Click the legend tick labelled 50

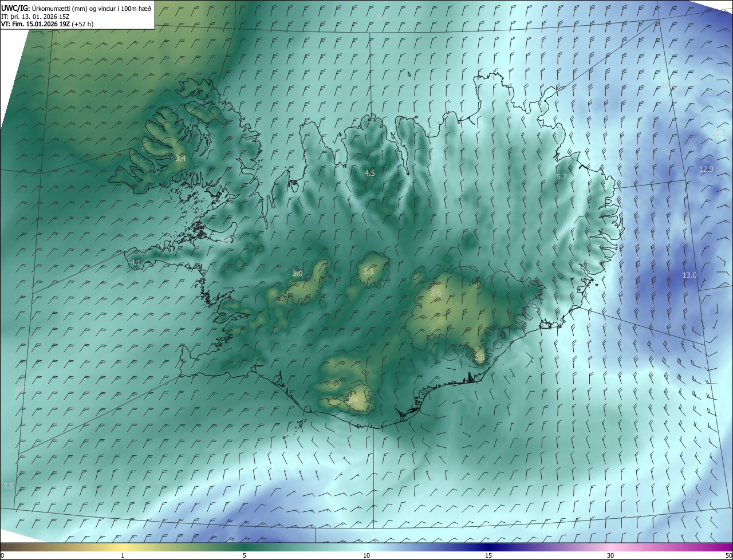[x=728, y=555]
